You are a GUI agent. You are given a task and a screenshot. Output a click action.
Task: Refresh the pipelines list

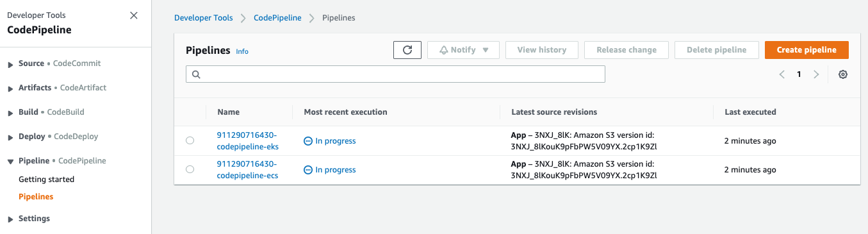pyautogui.click(x=407, y=50)
